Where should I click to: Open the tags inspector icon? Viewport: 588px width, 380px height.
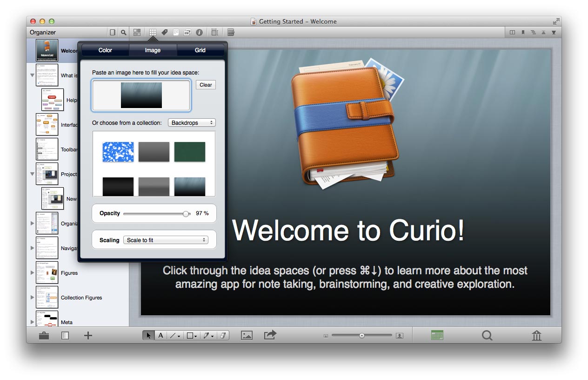coord(164,33)
